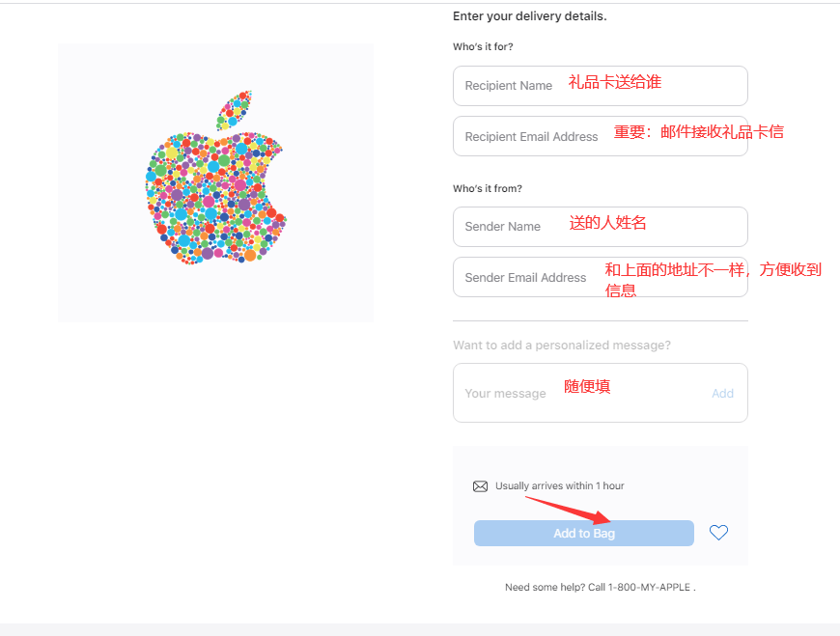Click the Add to Bag button

(x=583, y=534)
